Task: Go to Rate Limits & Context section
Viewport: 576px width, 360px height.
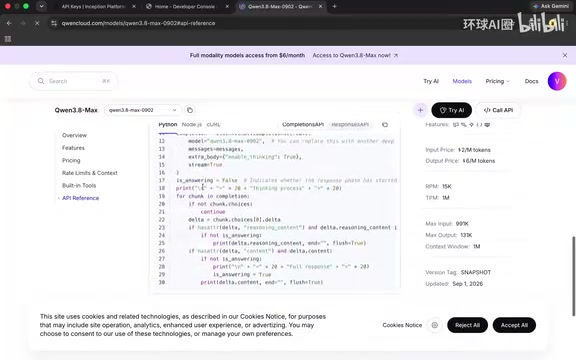Action: (x=90, y=173)
